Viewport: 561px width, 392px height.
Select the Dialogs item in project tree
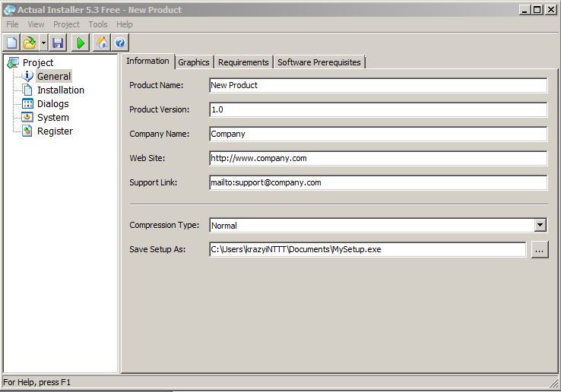pos(52,103)
